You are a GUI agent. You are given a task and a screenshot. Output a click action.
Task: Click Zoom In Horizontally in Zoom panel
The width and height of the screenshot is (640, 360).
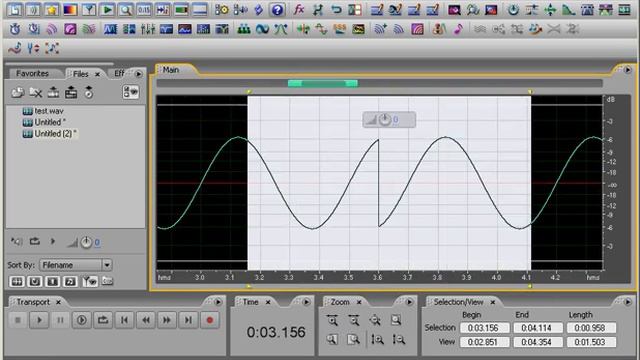[332, 320]
